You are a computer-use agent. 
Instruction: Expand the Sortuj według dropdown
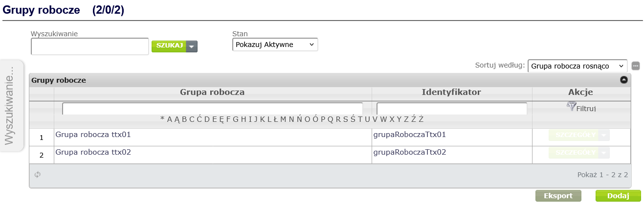click(x=577, y=66)
